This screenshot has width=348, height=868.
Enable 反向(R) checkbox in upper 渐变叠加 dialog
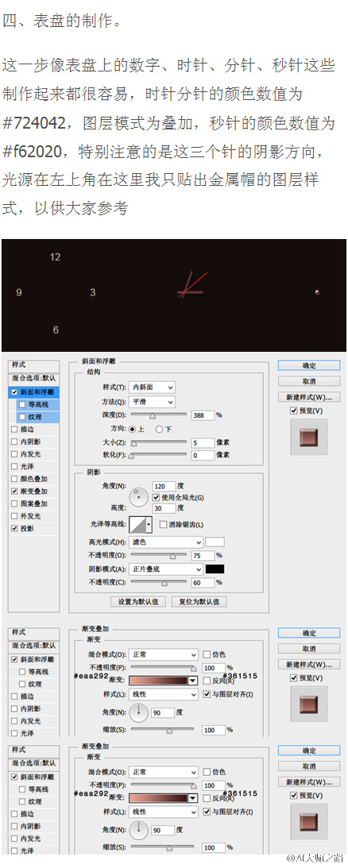tap(207, 681)
